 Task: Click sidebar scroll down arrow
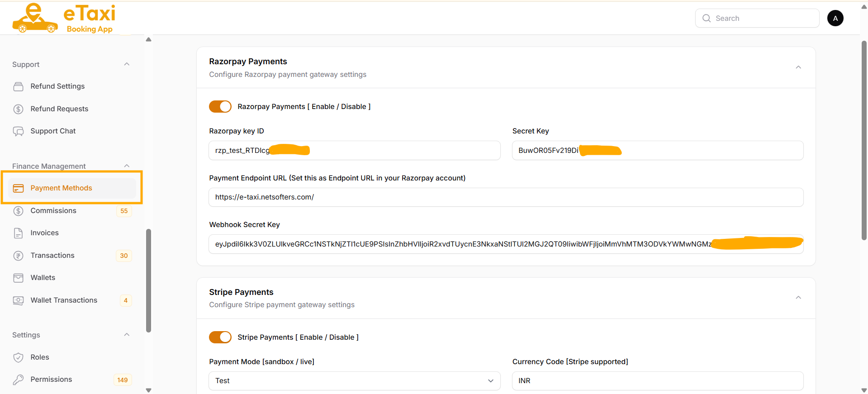tap(148, 390)
